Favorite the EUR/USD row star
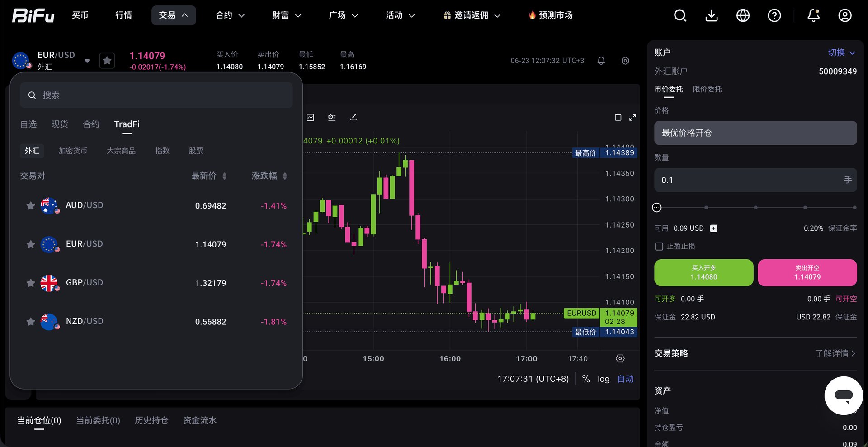Image resolution: width=868 pixels, height=447 pixels. pyautogui.click(x=30, y=244)
